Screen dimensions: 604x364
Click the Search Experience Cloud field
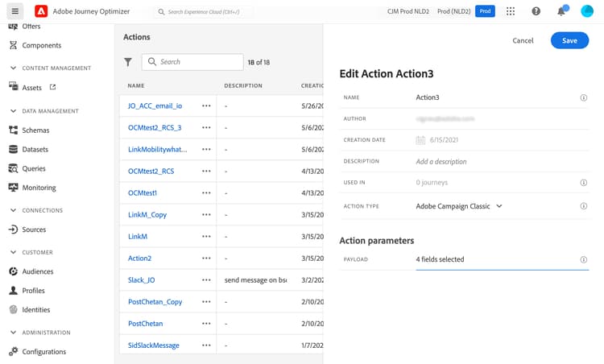(204, 11)
